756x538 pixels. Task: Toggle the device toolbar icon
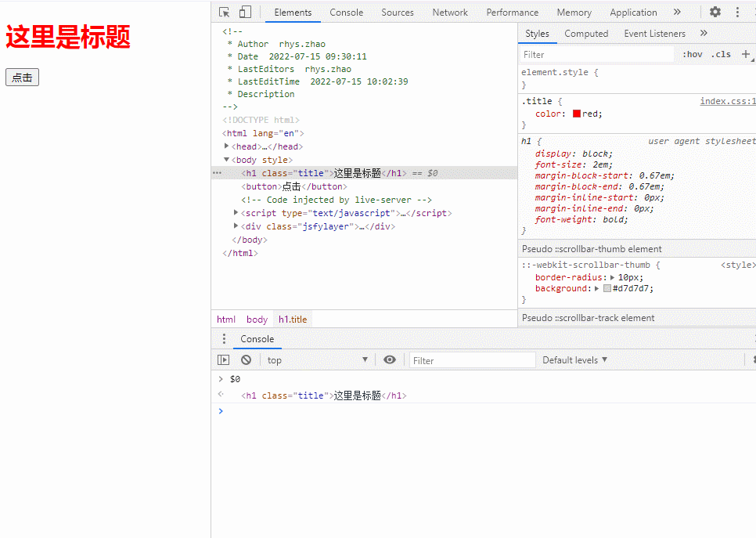point(245,12)
